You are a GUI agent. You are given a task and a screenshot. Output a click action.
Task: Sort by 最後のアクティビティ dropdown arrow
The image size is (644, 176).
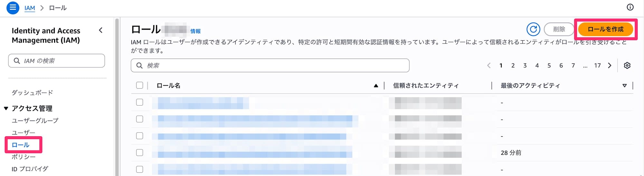[x=624, y=85]
